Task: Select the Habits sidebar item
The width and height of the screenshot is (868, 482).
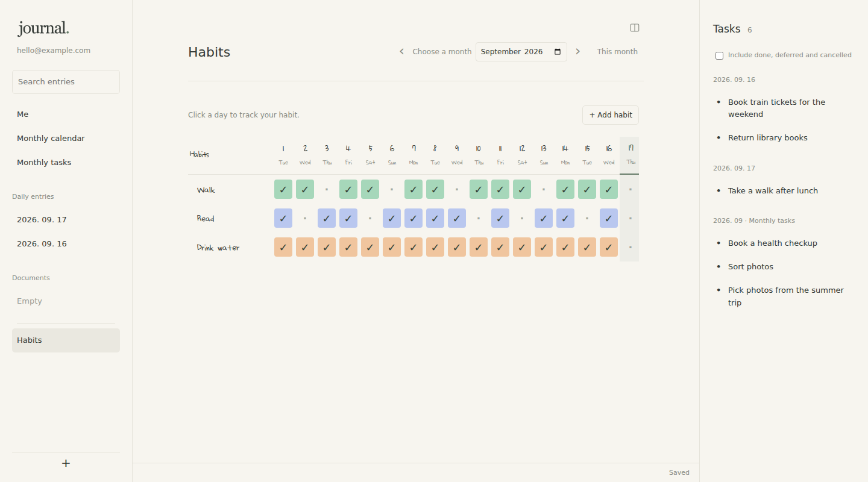Action: pos(66,340)
